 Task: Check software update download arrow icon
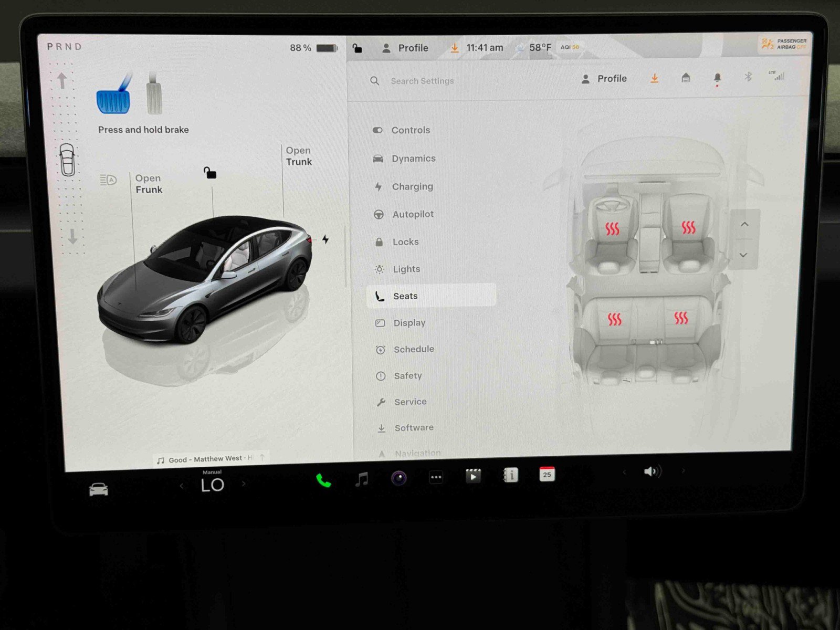654,78
